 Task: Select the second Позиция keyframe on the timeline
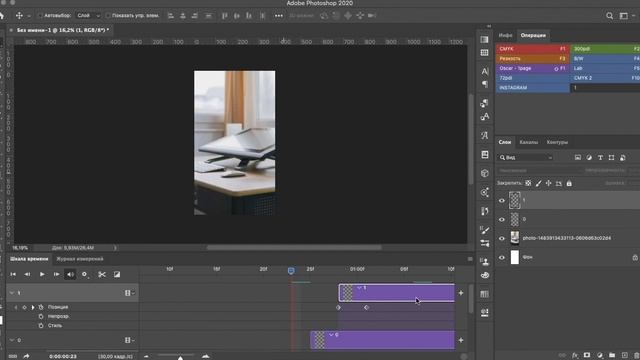pyautogui.click(x=366, y=307)
